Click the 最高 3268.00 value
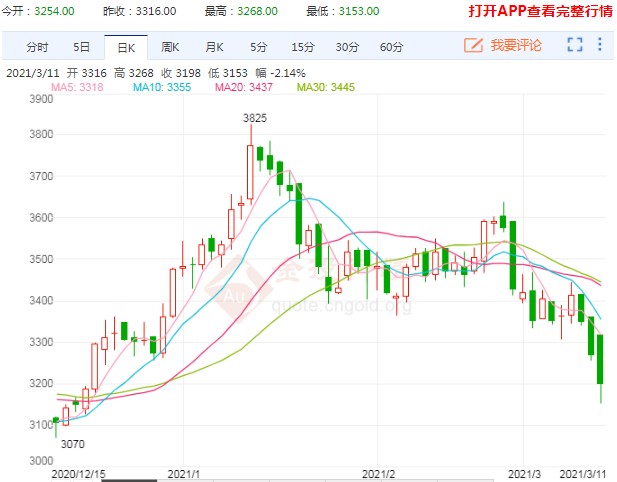The height and width of the screenshot is (482, 617). point(257,11)
